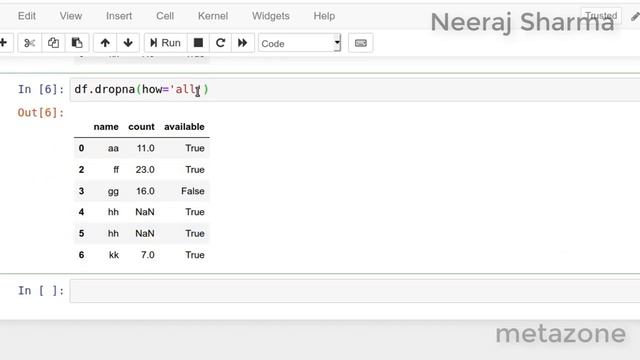Move the selected cell down

(x=128, y=43)
